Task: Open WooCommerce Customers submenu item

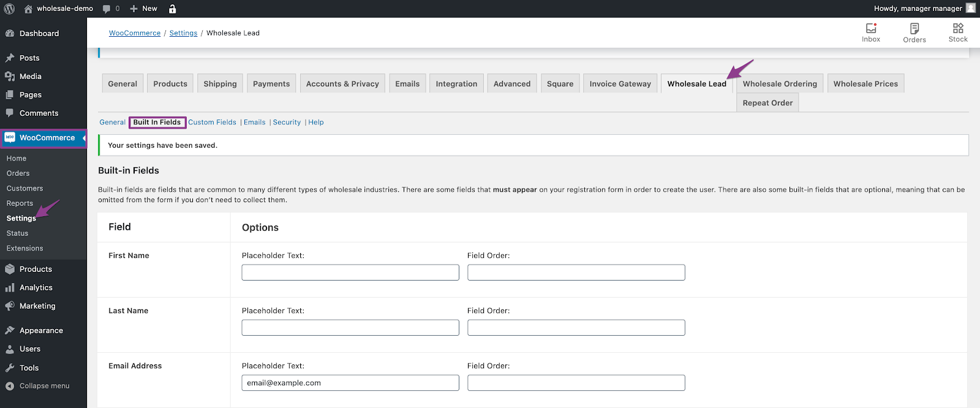Action: pos(24,188)
